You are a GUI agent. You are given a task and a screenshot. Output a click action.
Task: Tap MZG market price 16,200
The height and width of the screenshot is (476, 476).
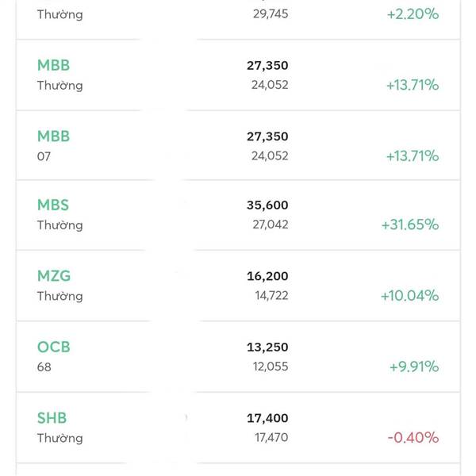267,276
